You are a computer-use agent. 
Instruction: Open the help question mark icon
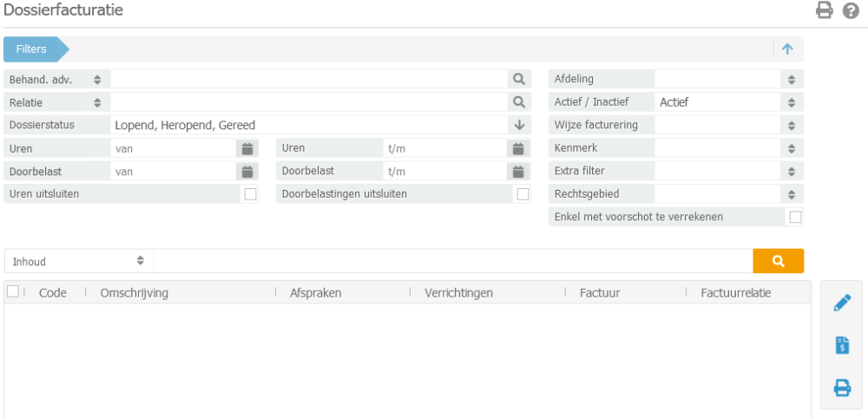click(851, 11)
